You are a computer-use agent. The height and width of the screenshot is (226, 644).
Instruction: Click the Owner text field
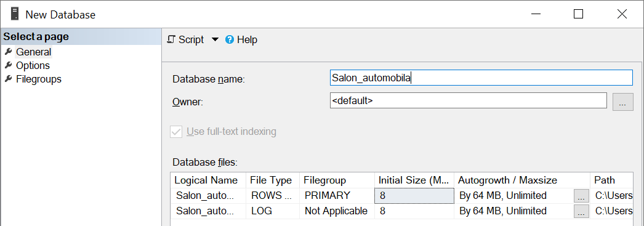[x=468, y=100]
